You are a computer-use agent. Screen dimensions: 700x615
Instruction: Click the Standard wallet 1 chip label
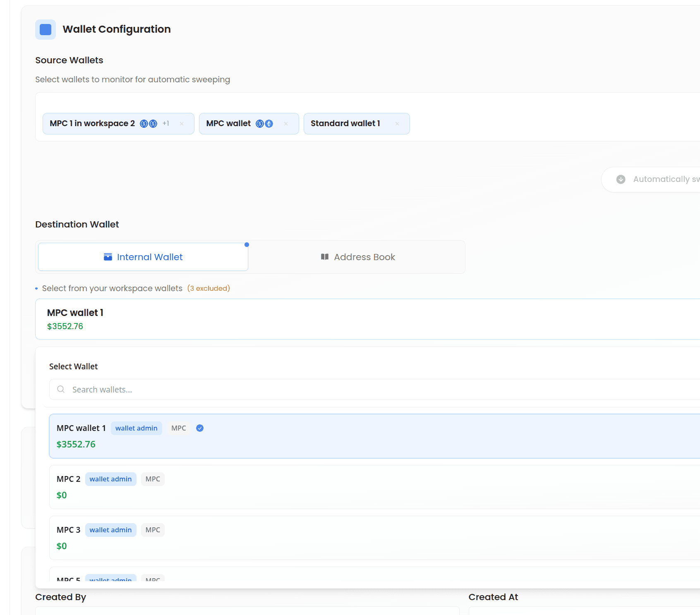coord(345,123)
